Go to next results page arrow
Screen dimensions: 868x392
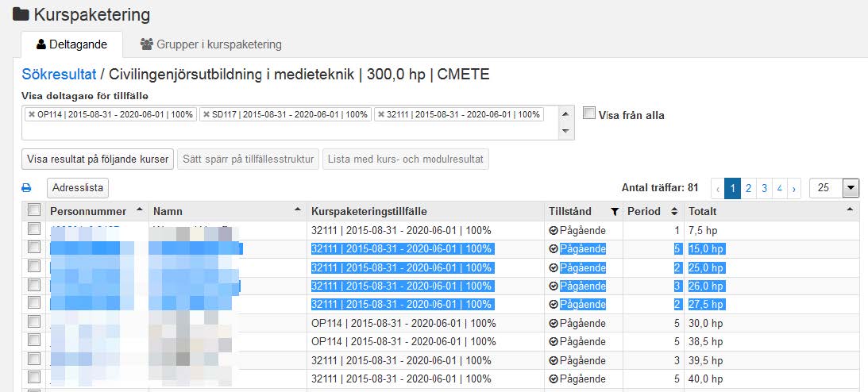click(794, 189)
